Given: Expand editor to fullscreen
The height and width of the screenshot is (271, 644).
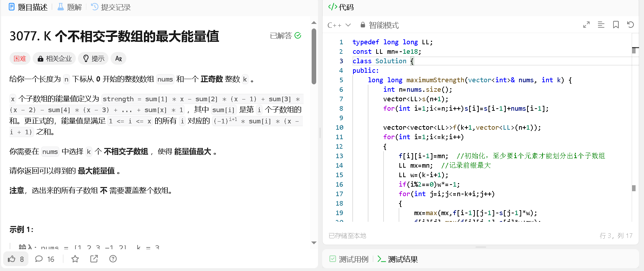Looking at the screenshot, I should coord(586,25).
